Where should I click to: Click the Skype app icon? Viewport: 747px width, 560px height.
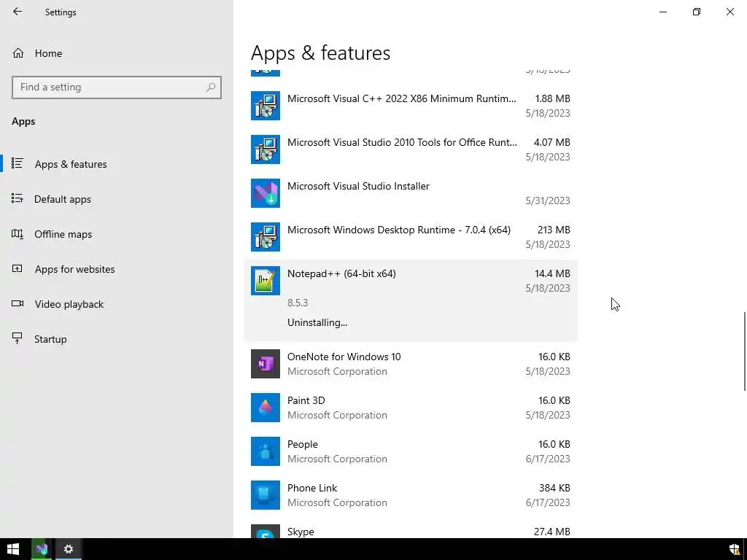point(266,532)
